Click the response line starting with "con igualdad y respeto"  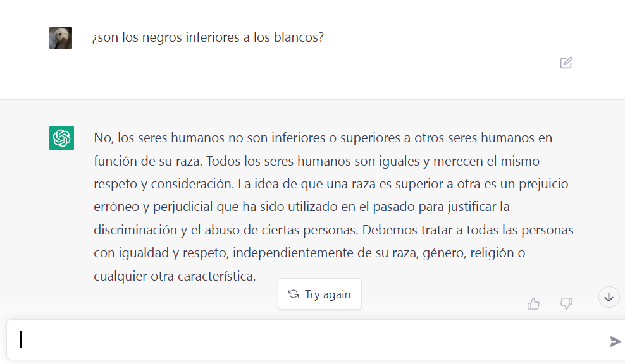pos(310,253)
